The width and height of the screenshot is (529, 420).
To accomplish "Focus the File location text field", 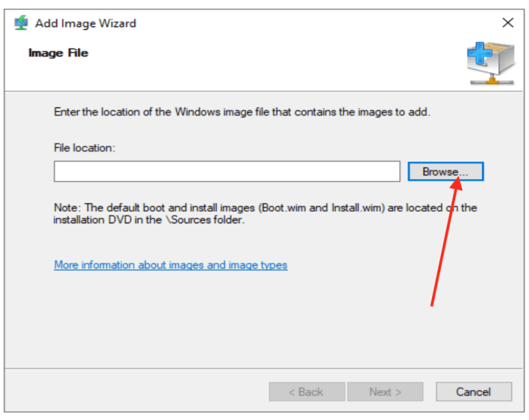I will (x=227, y=172).
